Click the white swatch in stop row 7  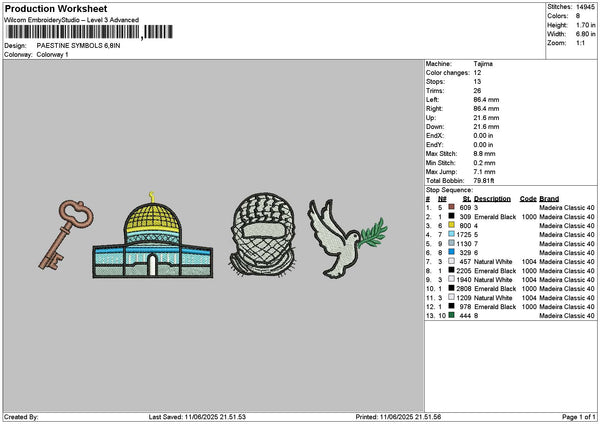(452, 261)
